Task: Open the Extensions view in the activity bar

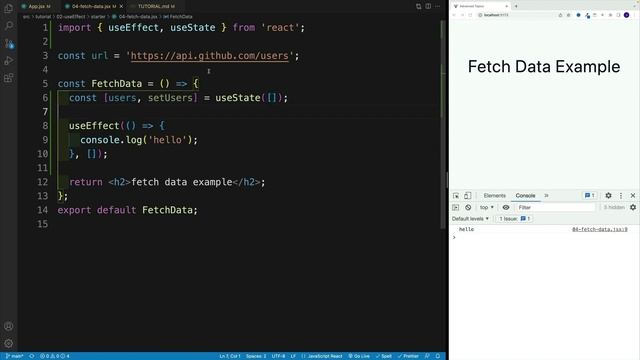Action: [x=8, y=78]
